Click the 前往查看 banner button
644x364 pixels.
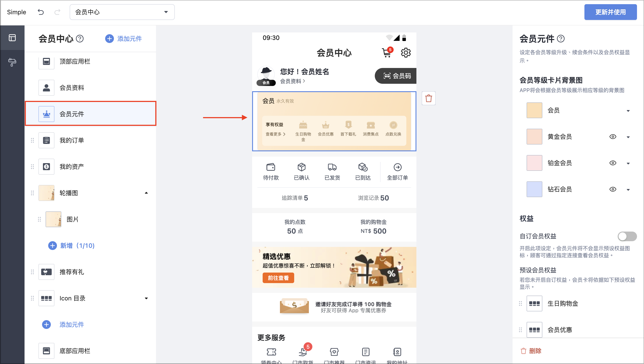278,278
